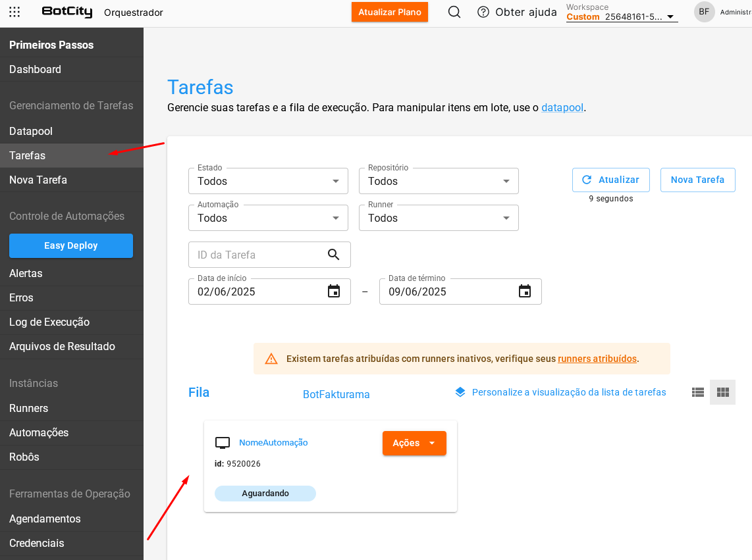Click the BF user avatar

pos(704,12)
